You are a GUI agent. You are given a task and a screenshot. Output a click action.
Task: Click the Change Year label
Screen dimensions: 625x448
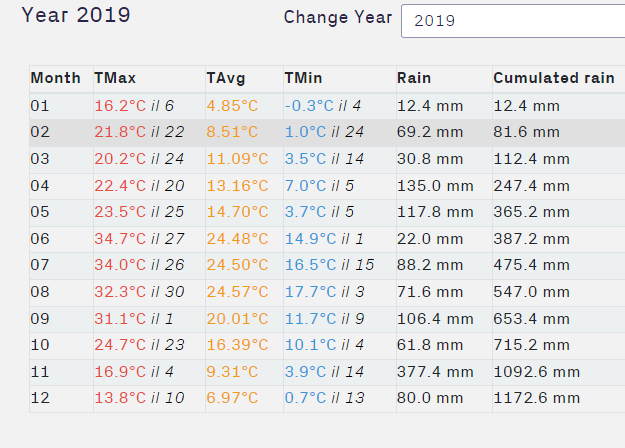coord(338,17)
